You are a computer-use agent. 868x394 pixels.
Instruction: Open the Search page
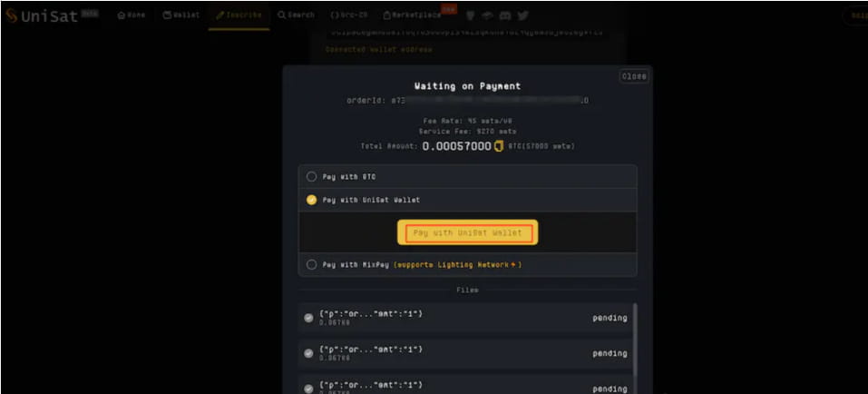click(x=297, y=15)
